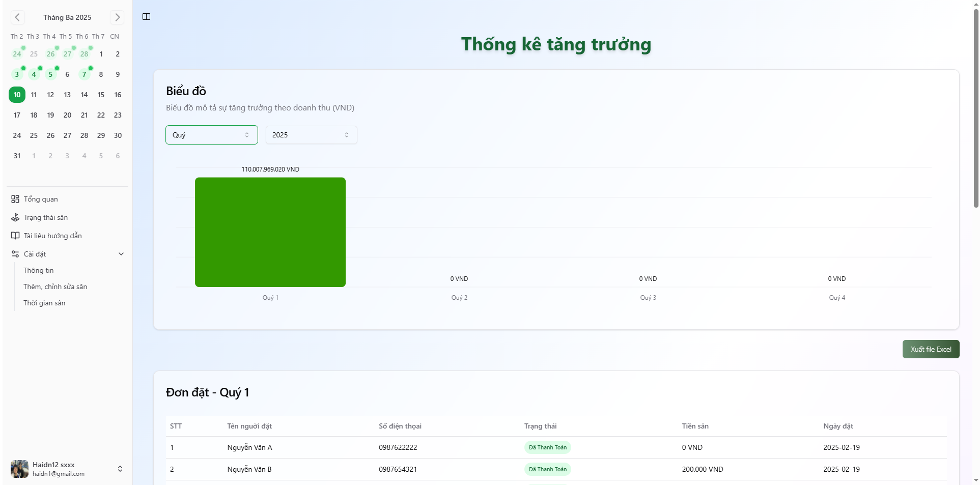Expand the Haidn12 account switcher
Viewport: 980px width, 485px height.
[x=120, y=469]
